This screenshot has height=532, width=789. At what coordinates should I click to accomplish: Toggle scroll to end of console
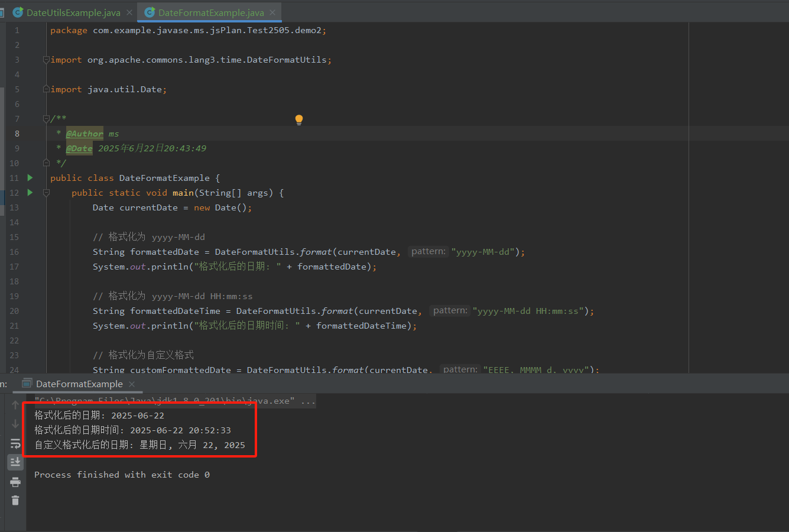click(x=15, y=462)
